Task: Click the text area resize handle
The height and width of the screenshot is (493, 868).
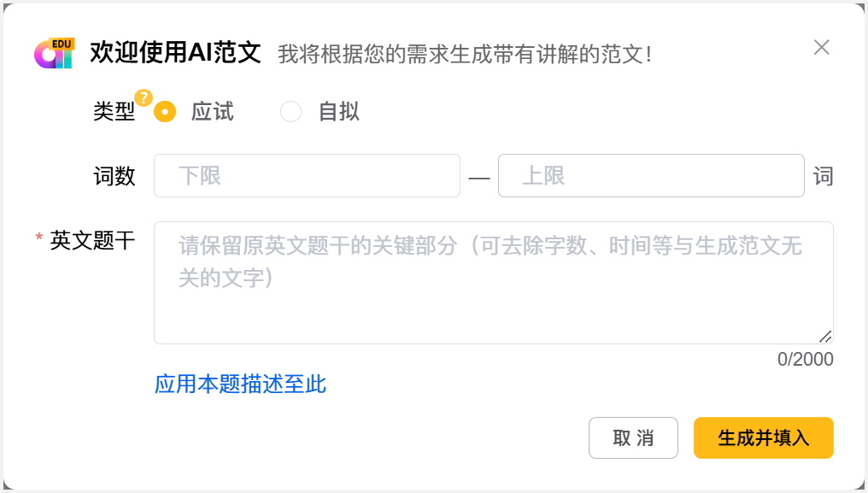Action: tap(825, 337)
